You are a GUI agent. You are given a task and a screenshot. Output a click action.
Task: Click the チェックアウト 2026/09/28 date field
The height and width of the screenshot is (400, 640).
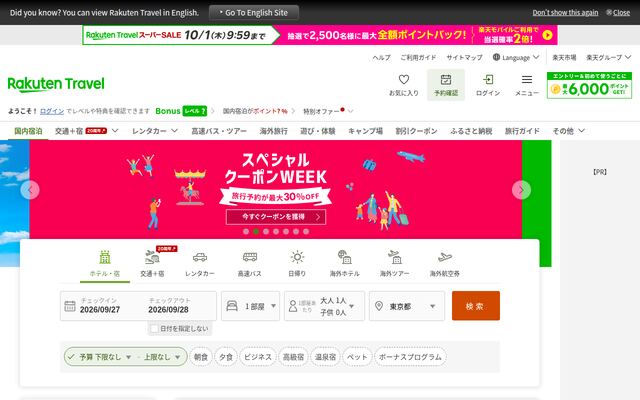point(169,306)
